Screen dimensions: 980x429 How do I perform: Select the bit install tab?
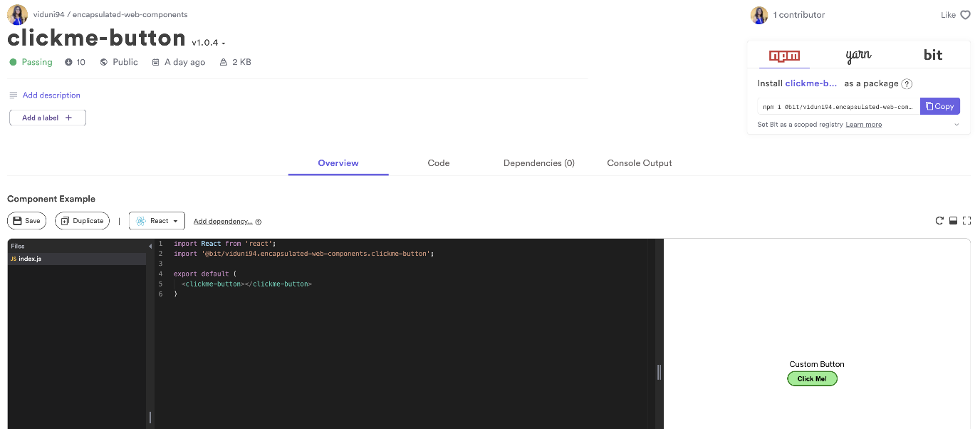[932, 56]
